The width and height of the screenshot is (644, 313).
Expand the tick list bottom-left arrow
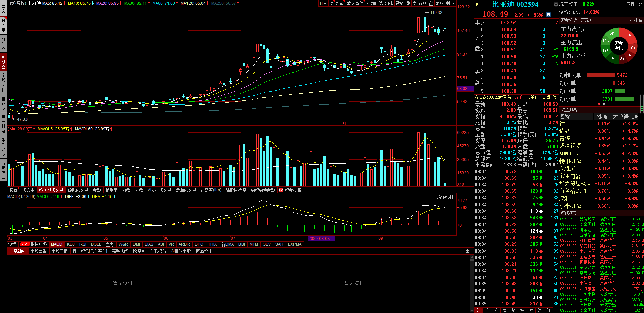tap(472, 310)
